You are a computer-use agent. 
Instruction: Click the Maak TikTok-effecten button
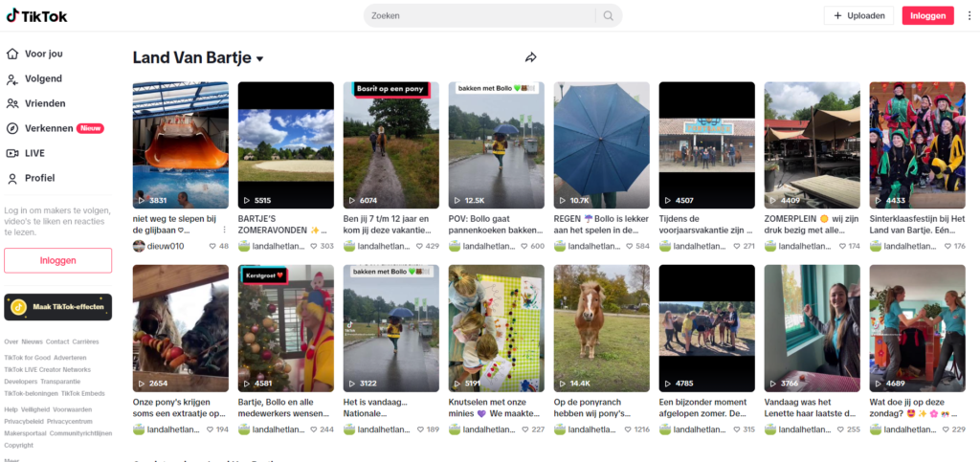58,307
